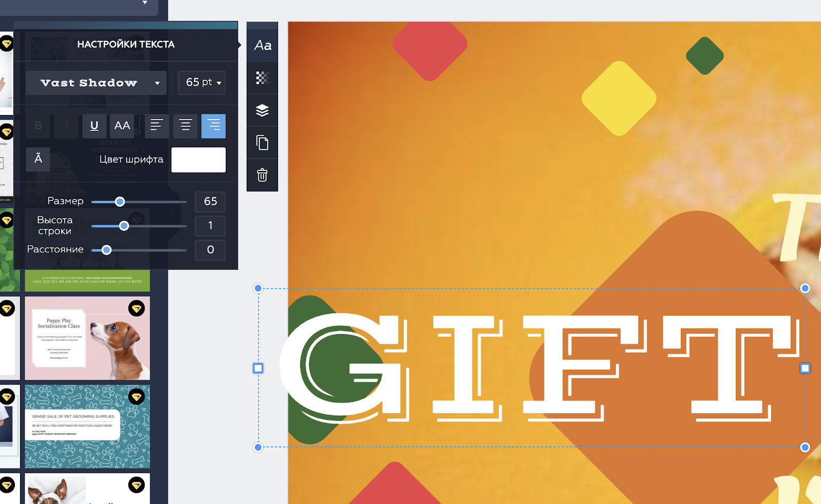This screenshot has width=821, height=504.
Task: Click the top-left selection handle
Action: [258, 288]
